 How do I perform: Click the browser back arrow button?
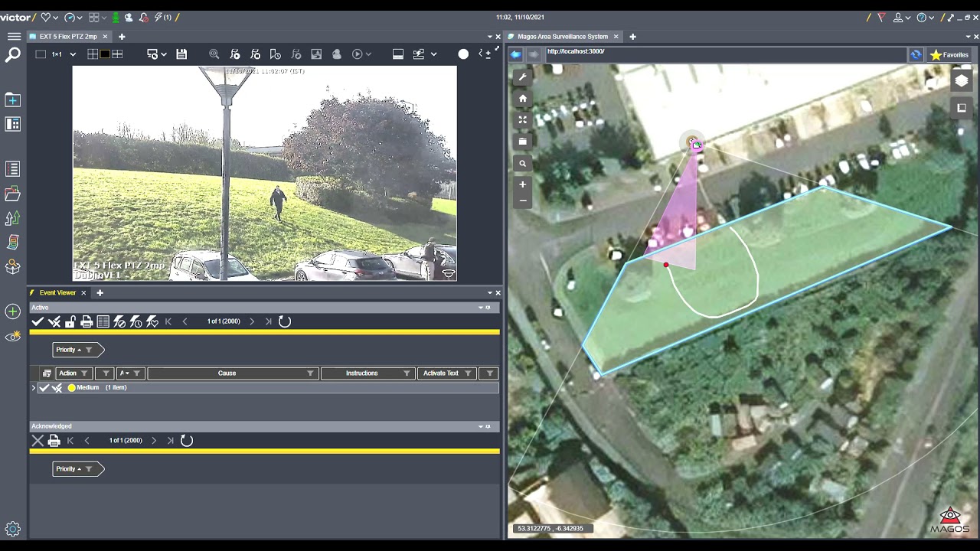pos(516,54)
